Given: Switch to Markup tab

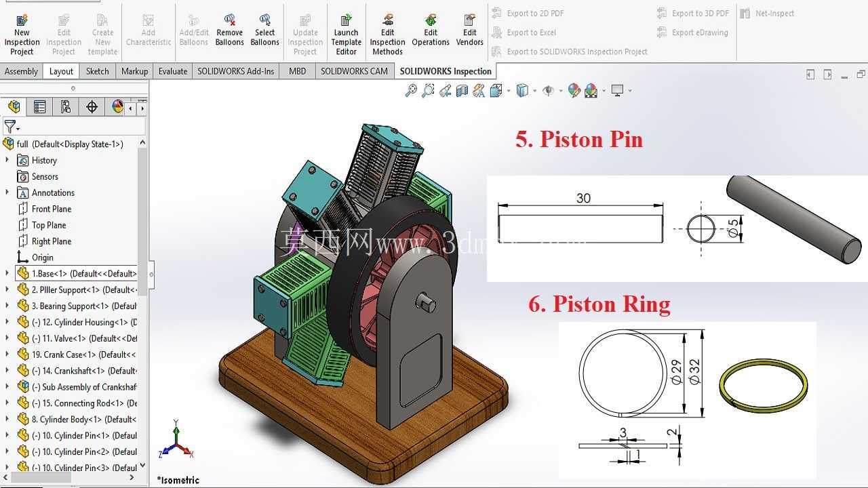Looking at the screenshot, I should (134, 71).
